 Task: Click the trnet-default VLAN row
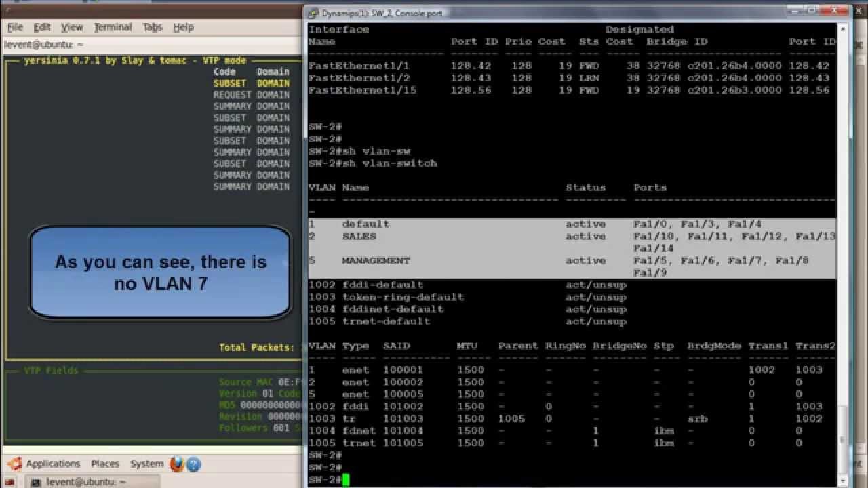[x=467, y=322]
